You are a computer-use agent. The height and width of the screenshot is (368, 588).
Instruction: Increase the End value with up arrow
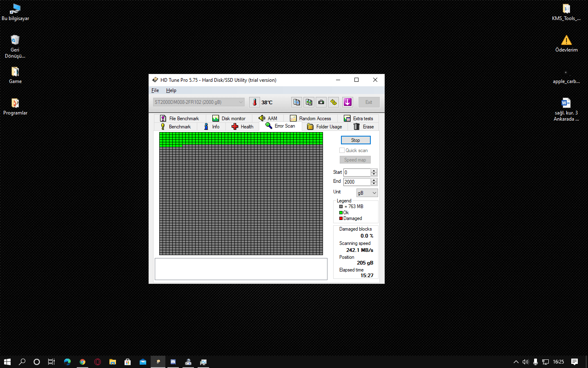tap(374, 180)
